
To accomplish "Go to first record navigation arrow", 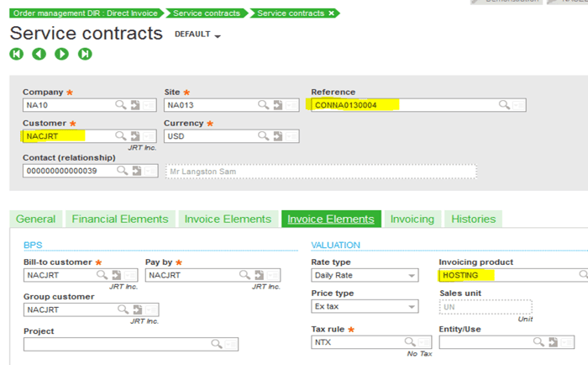I will tap(17, 54).
